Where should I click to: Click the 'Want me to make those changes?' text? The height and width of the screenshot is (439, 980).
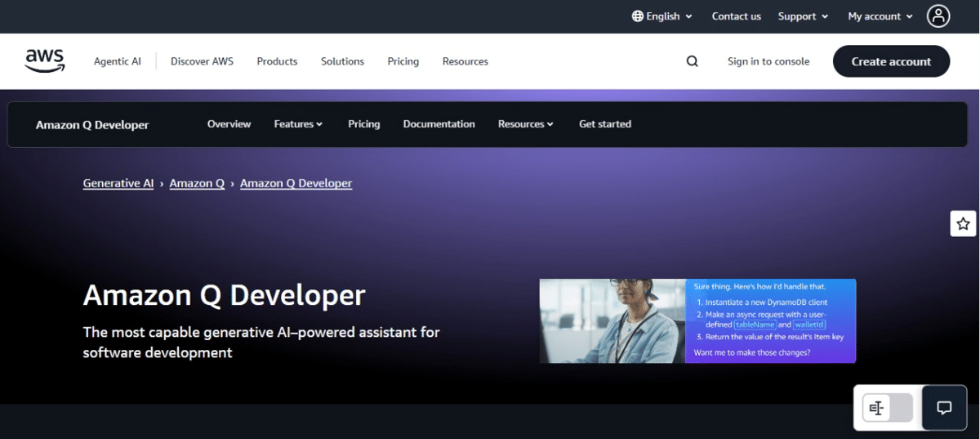click(x=752, y=353)
